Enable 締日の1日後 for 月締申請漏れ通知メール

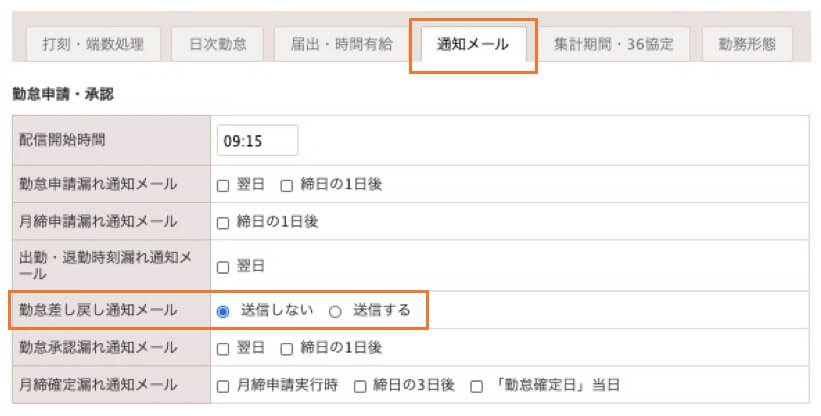(x=223, y=223)
